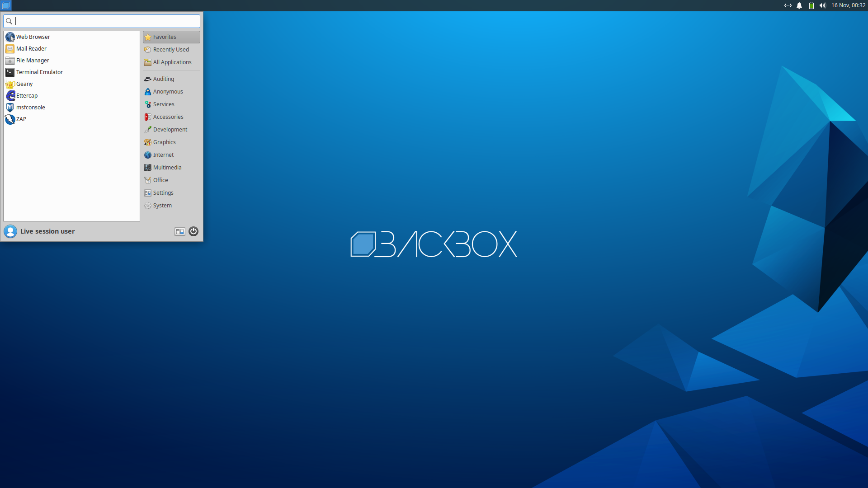Switch to the Recently Used category

tap(171, 49)
